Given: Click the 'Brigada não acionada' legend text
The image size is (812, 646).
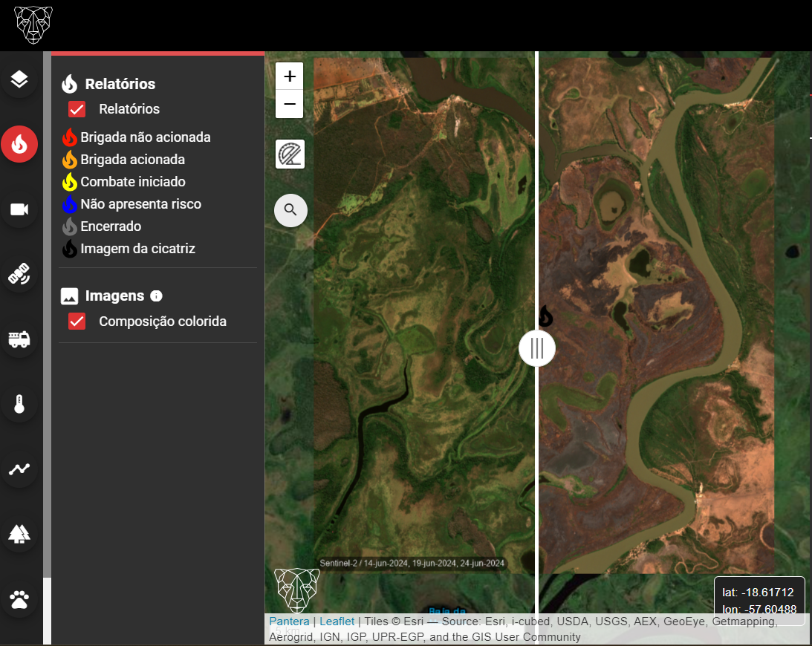Looking at the screenshot, I should pos(146,137).
